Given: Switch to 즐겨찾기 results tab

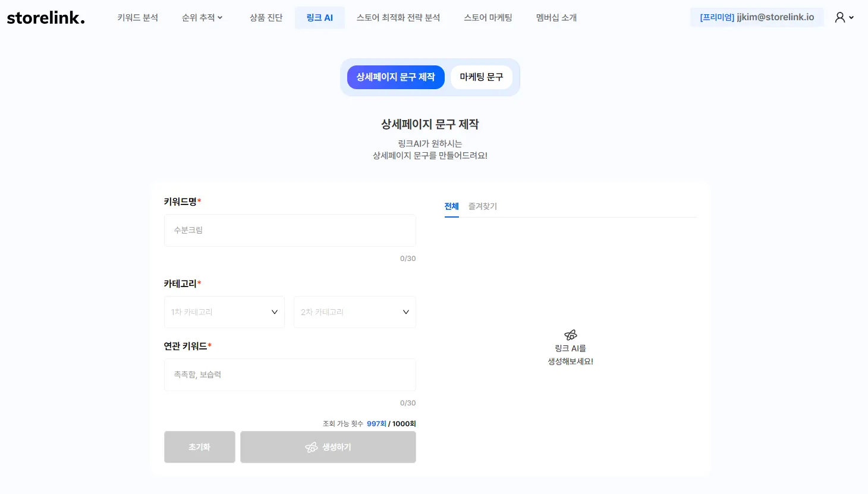Looking at the screenshot, I should point(483,206).
